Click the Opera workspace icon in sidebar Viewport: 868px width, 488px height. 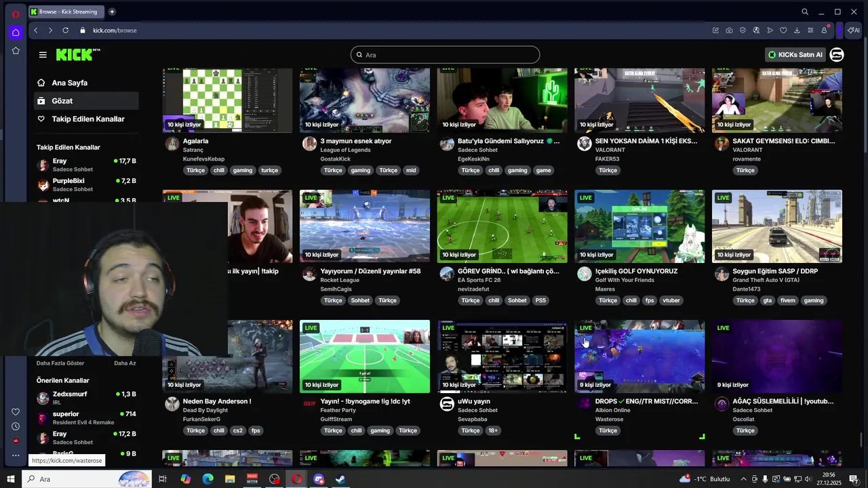(16, 33)
